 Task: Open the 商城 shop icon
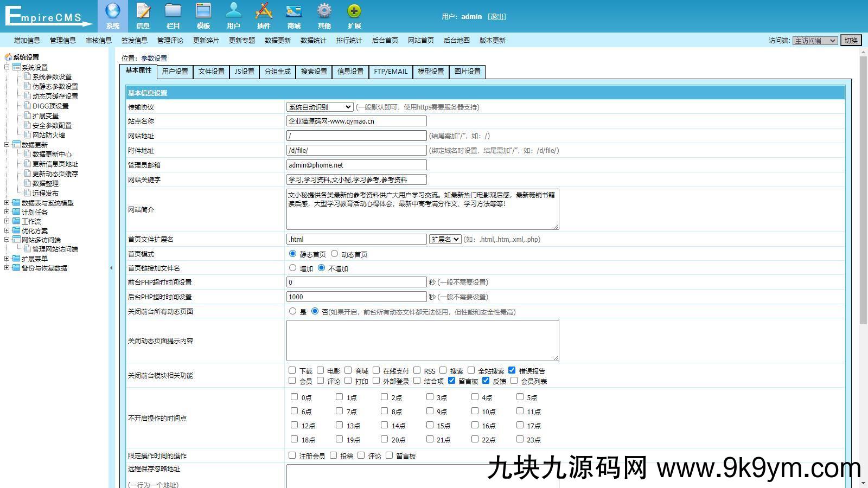pos(293,12)
